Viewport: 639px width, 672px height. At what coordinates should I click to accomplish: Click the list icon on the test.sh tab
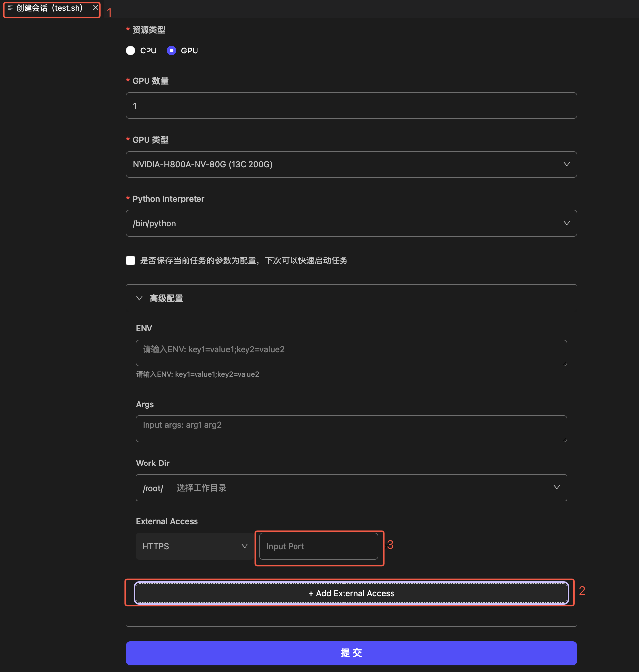coord(10,8)
